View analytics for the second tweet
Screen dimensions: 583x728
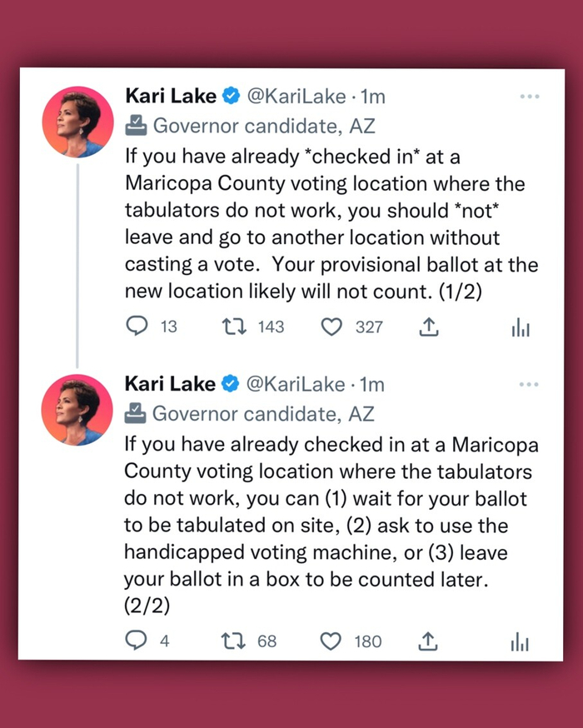pyautogui.click(x=521, y=642)
